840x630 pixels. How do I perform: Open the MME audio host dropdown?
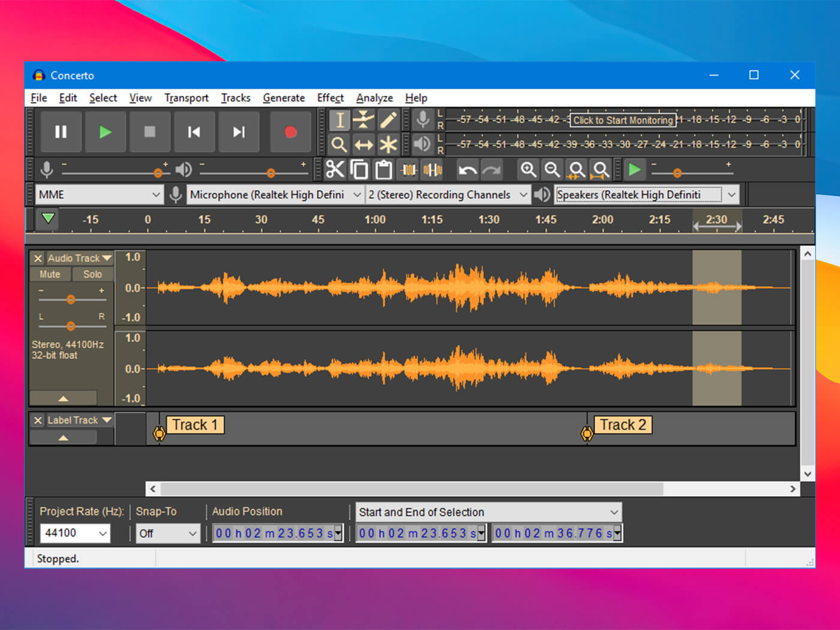(99, 194)
